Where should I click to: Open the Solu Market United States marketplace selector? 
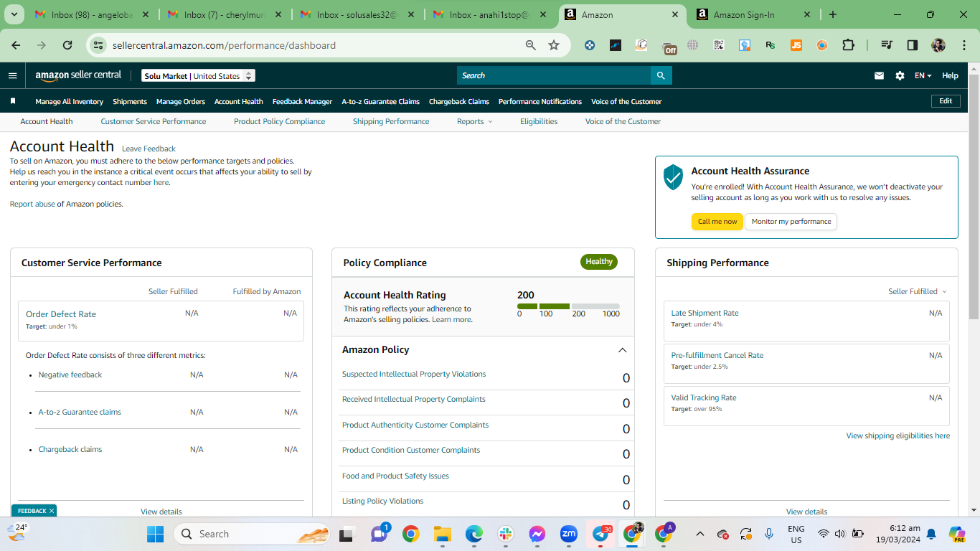coord(197,75)
